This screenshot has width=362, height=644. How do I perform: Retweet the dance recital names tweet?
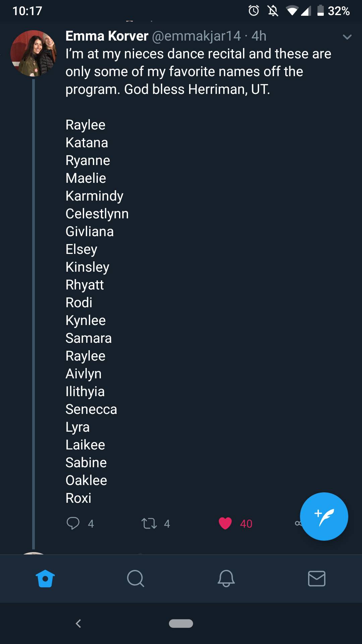150,523
